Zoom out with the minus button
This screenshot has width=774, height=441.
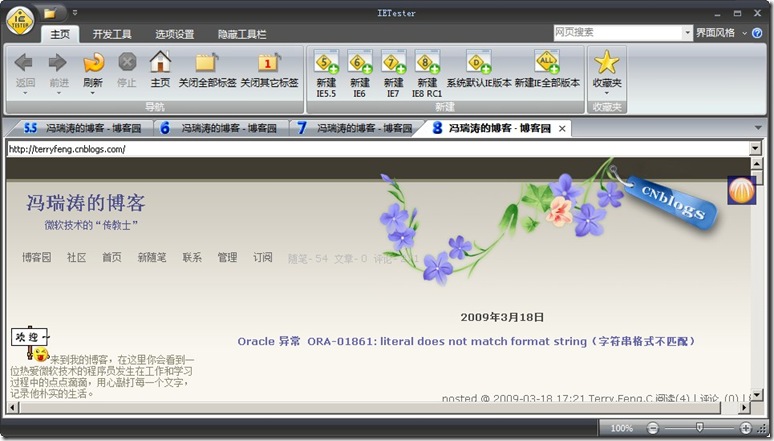[x=653, y=428]
